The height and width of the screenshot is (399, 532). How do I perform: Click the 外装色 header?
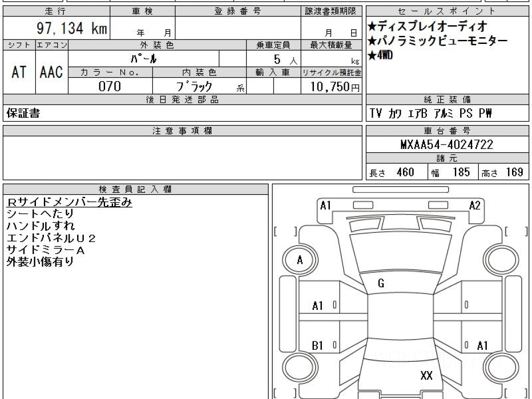(157, 45)
